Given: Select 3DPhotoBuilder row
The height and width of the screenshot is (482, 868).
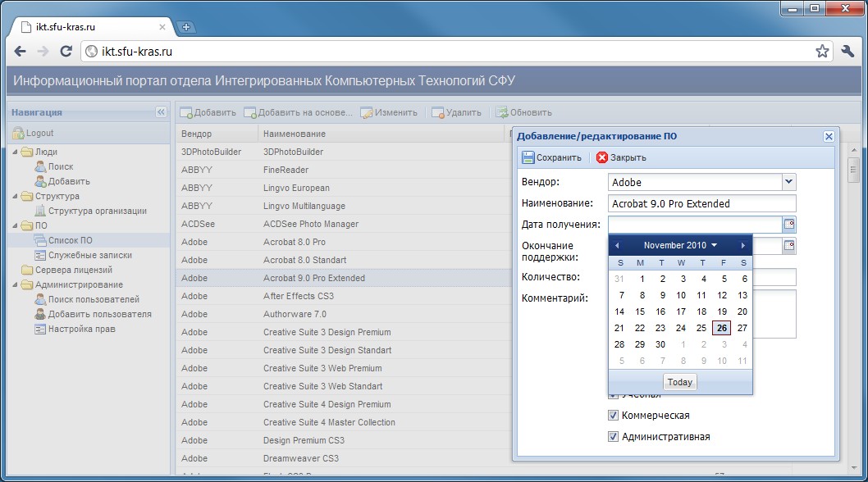Looking at the screenshot, I should (x=344, y=152).
